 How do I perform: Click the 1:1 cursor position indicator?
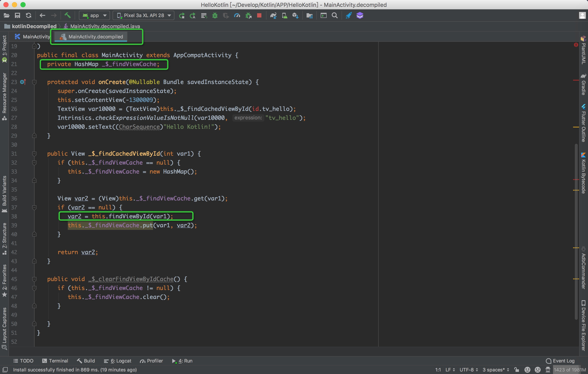pyautogui.click(x=438, y=370)
